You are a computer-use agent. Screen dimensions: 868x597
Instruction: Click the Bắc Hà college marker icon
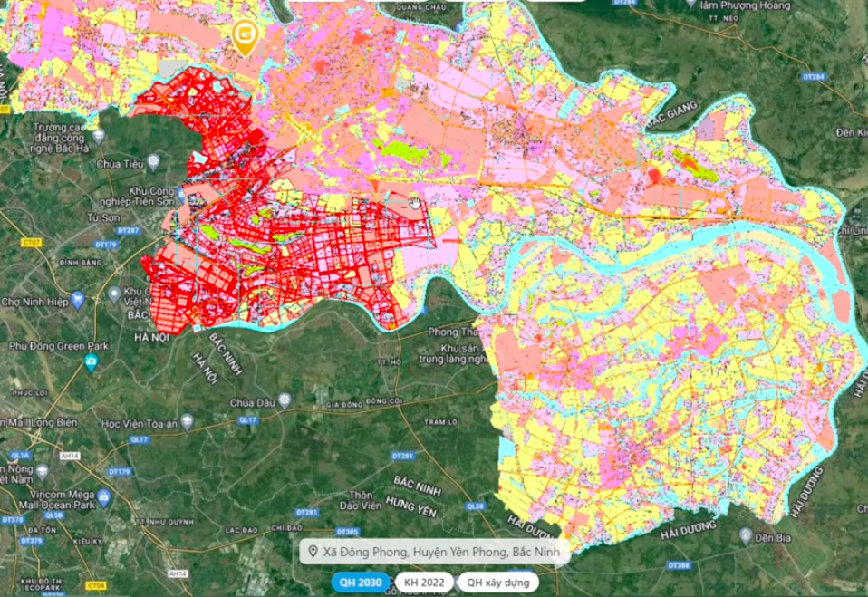pyautogui.click(x=98, y=136)
